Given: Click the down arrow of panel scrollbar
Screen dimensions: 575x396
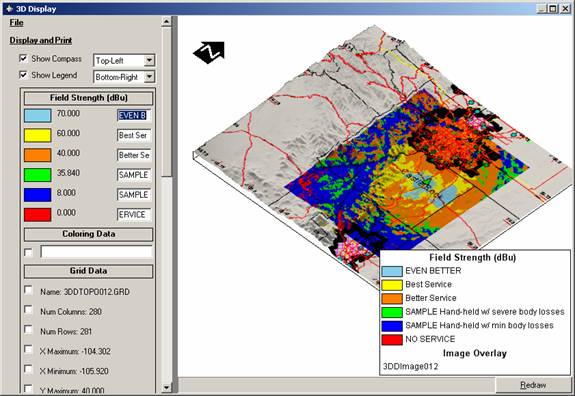Looking at the screenshot, I should click(166, 387).
